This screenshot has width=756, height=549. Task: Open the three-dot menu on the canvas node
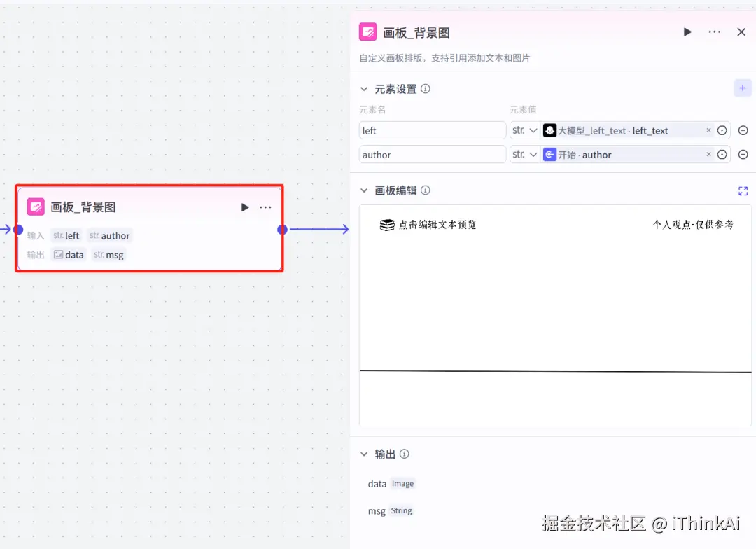(265, 207)
